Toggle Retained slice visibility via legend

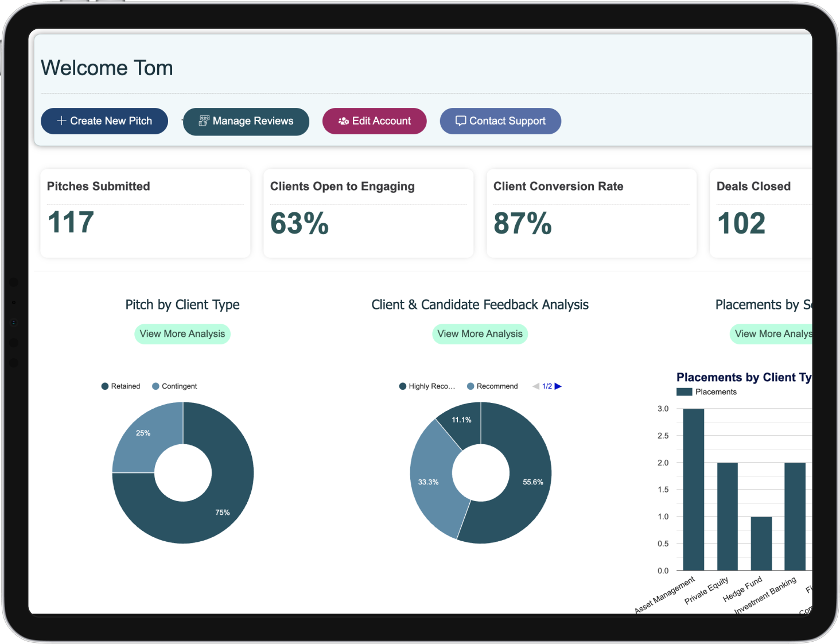click(120, 386)
